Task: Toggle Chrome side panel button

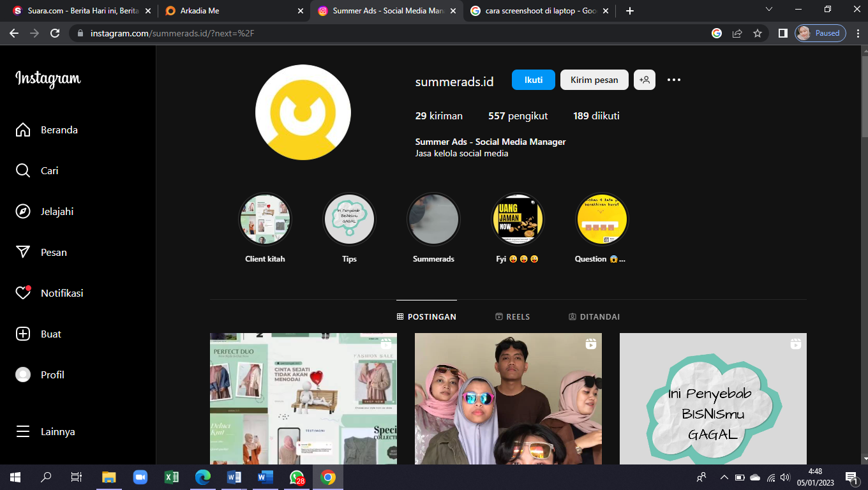Action: click(x=782, y=33)
